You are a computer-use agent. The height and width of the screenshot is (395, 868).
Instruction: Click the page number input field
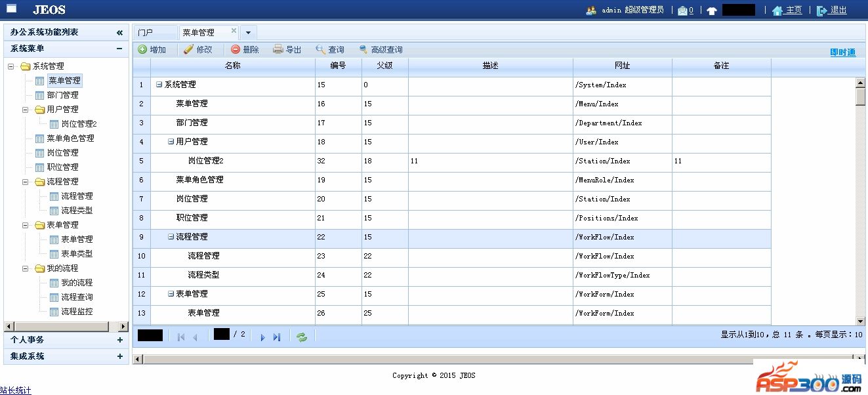click(x=222, y=335)
